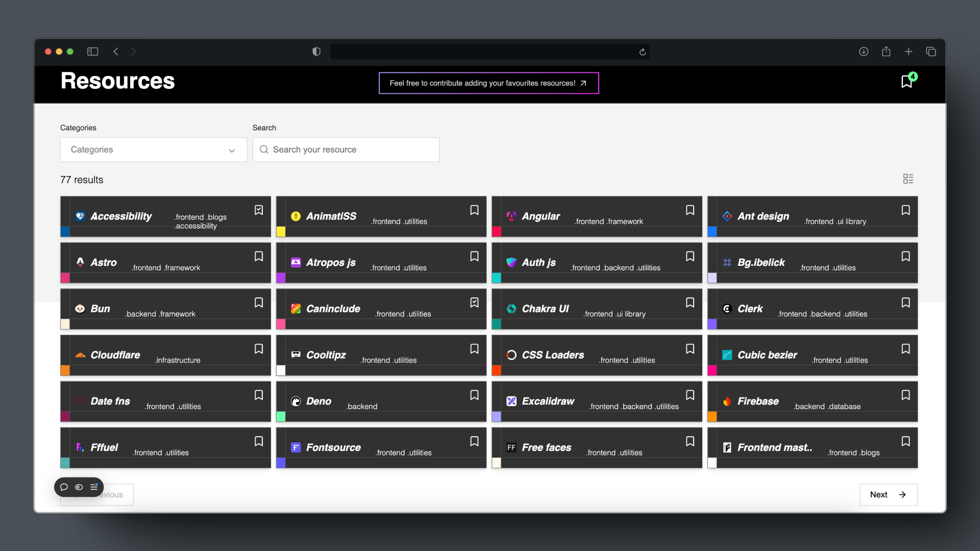Screen dimensions: 980x551
Task: Open the Safari downloads icon
Action: coord(864,52)
